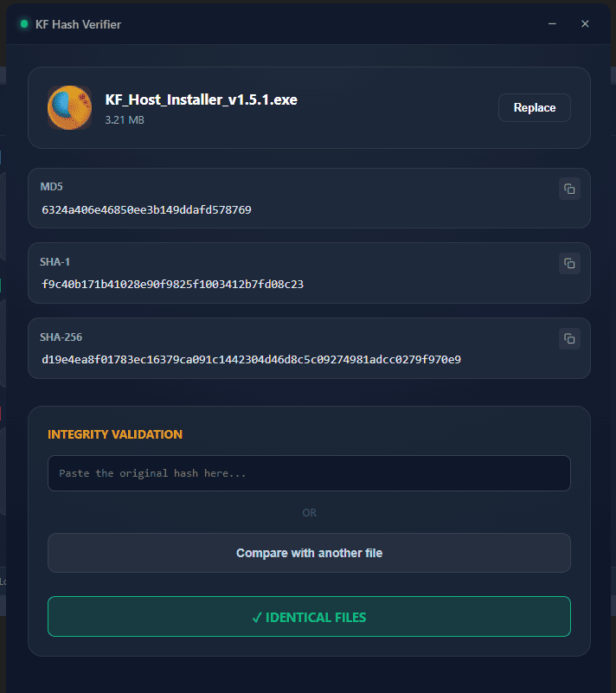Click the SHA-1 hash string
Viewport: 616px width, 693px height.
click(172, 284)
